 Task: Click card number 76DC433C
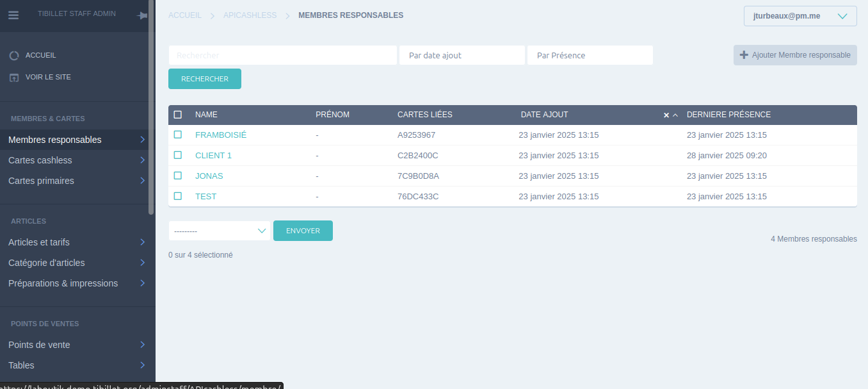[x=418, y=197]
